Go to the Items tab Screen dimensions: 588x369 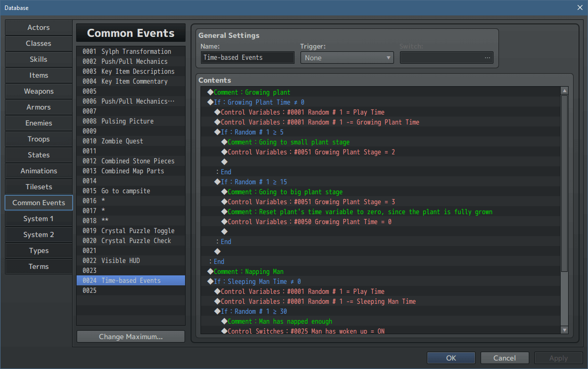[39, 75]
